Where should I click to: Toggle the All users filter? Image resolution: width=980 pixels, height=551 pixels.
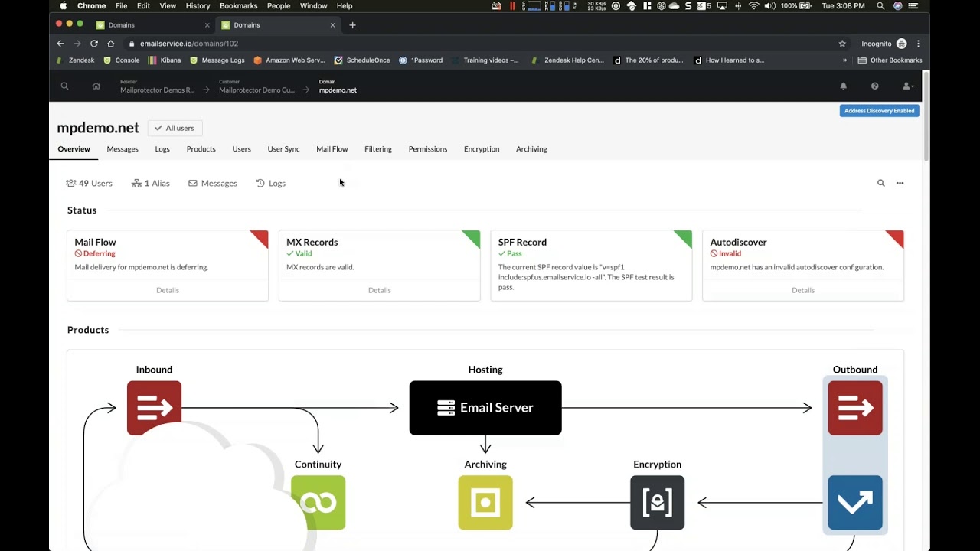pos(175,128)
